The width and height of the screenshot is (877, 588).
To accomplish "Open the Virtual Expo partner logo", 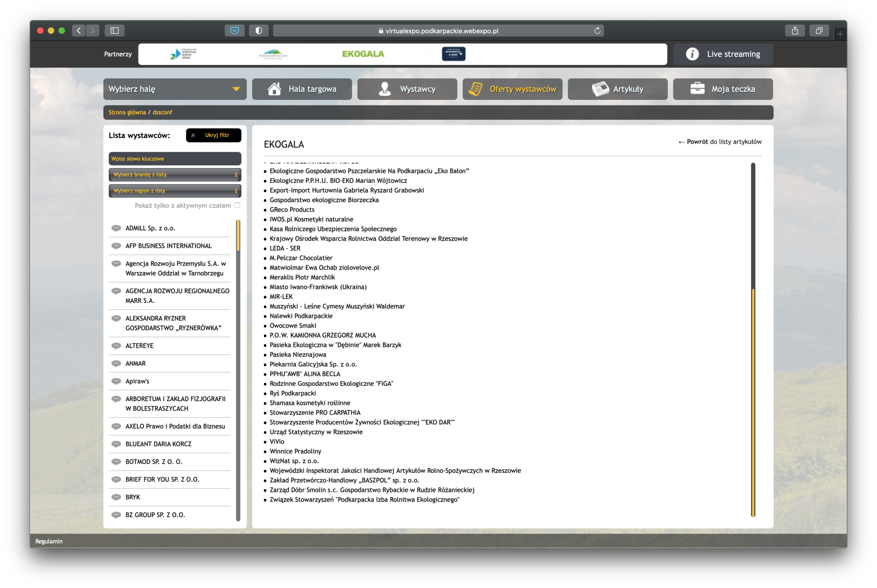I will [183, 54].
